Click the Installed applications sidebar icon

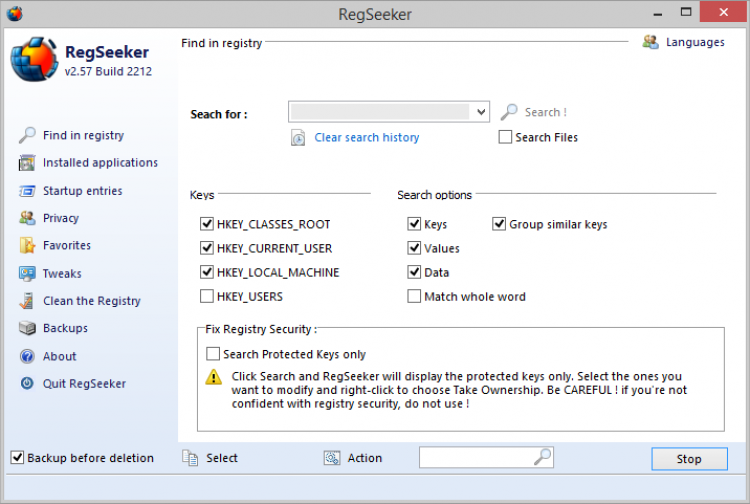coord(27,163)
